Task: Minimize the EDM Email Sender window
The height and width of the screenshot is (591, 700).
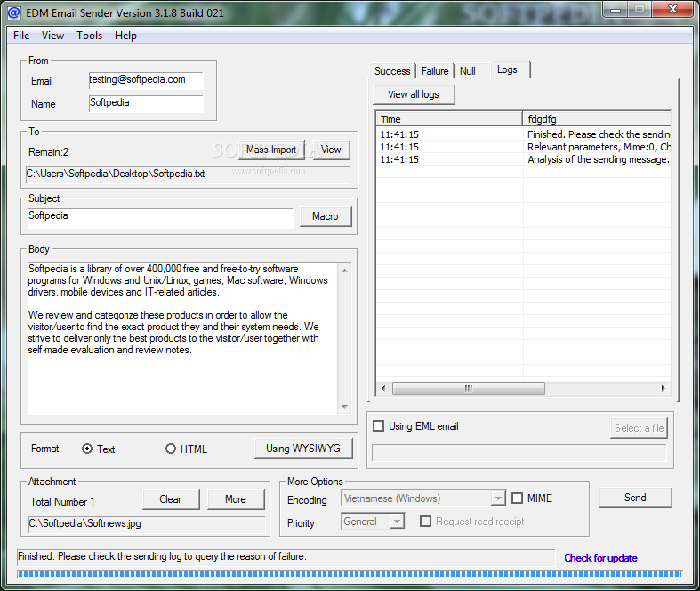Action: click(x=616, y=10)
